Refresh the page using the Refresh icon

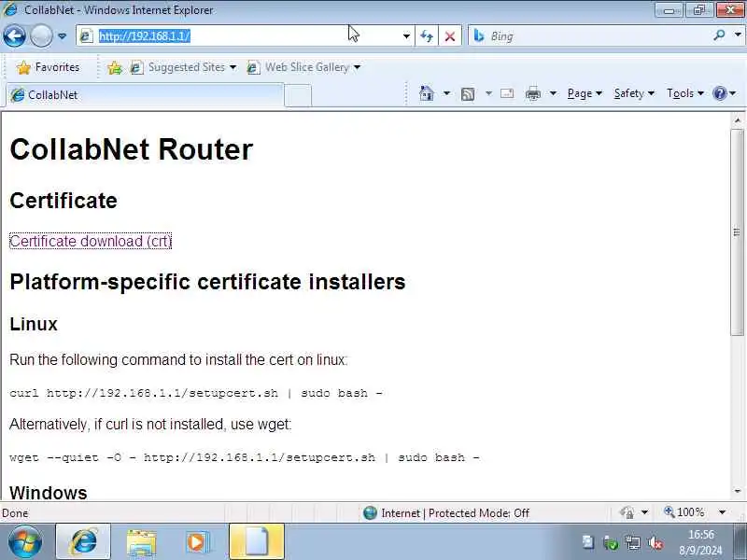[x=427, y=36]
